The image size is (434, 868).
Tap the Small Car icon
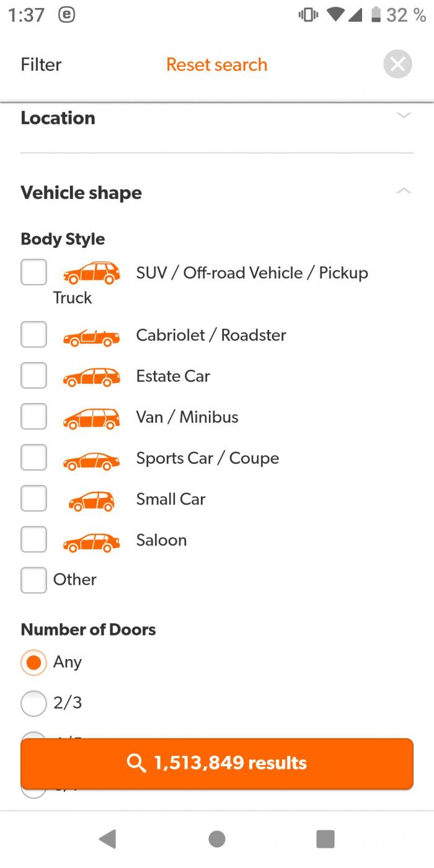[x=91, y=500]
